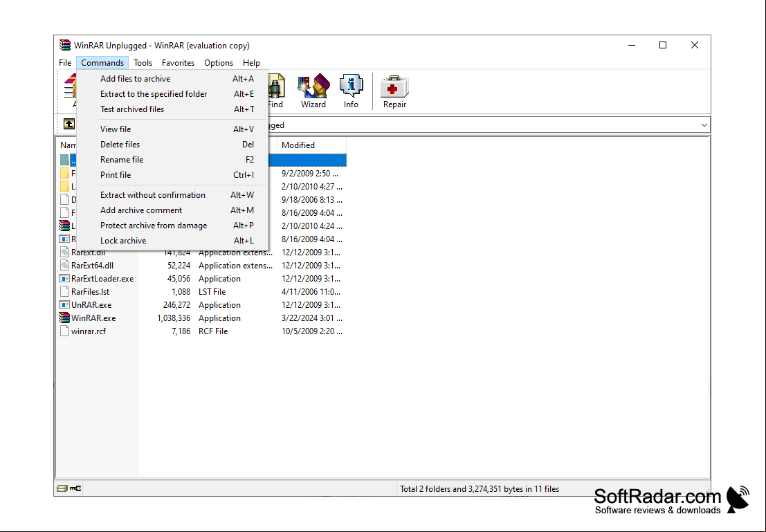Click the status bar totals text

480,488
